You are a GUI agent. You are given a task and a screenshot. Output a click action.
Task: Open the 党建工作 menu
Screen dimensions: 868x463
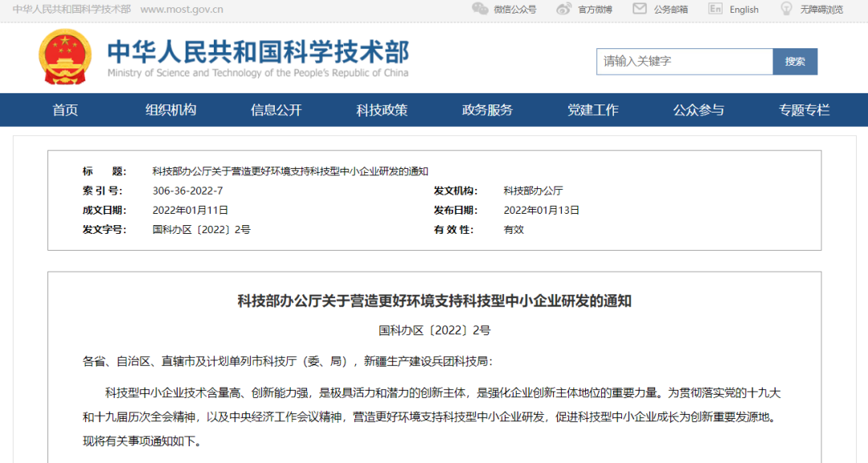point(593,110)
